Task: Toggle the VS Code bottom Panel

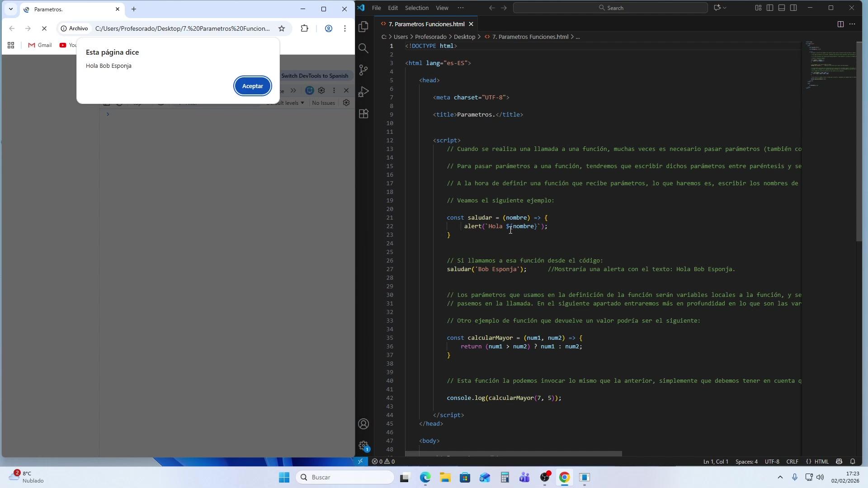Action: 782,8
